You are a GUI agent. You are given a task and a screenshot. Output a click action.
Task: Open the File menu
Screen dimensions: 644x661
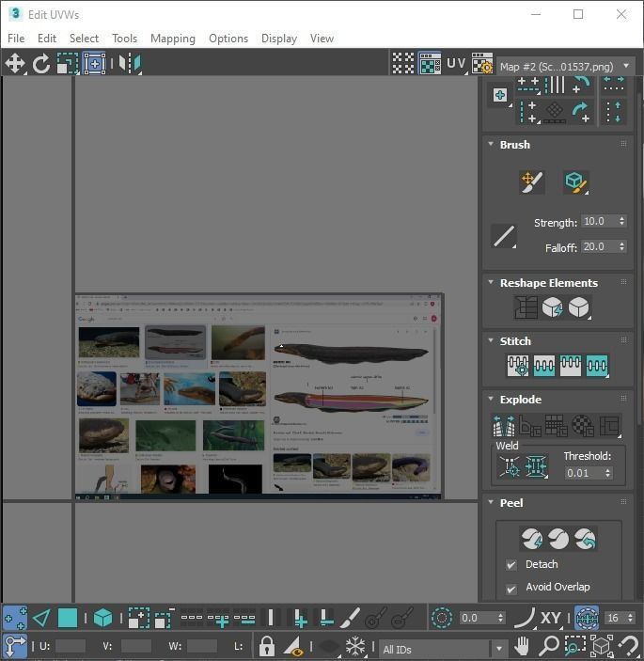(x=16, y=39)
